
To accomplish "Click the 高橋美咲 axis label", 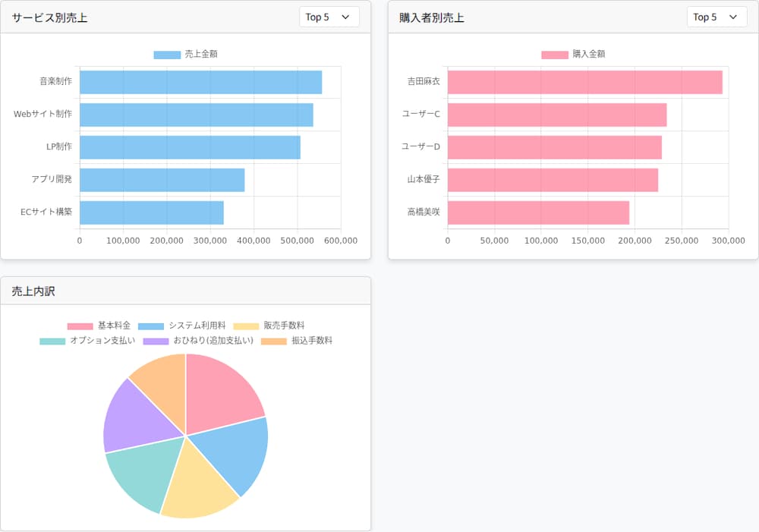I will [424, 212].
